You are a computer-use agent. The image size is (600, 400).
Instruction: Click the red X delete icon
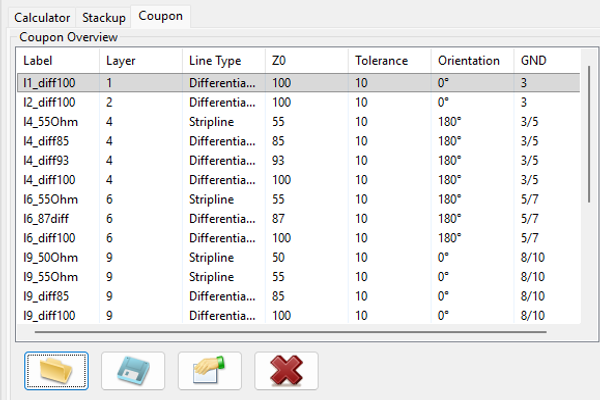(x=286, y=370)
